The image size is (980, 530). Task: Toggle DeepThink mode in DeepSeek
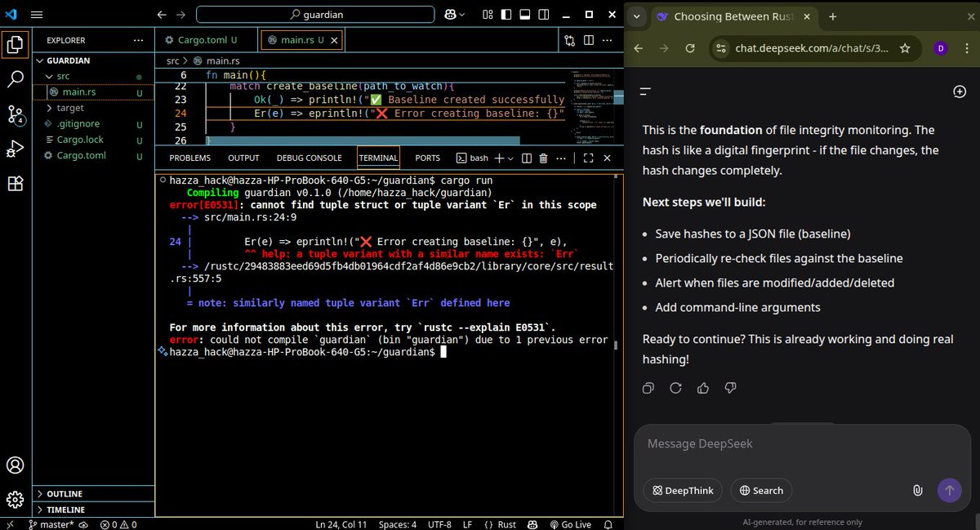coord(682,490)
